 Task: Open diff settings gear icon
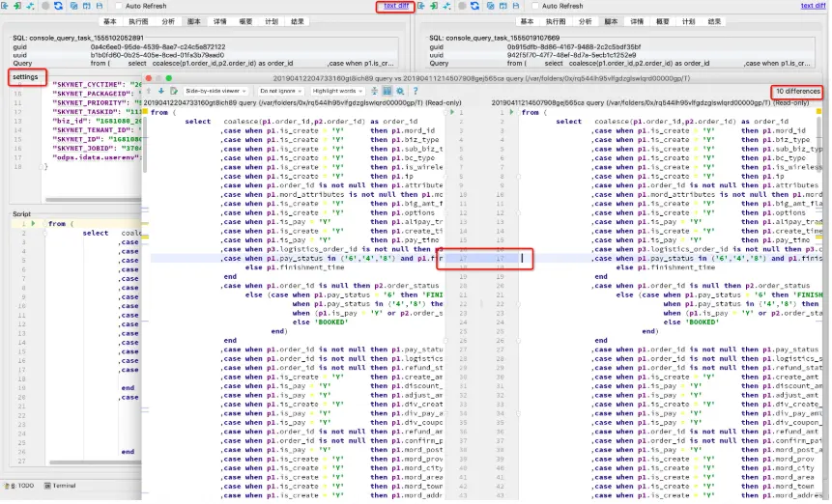click(401, 91)
